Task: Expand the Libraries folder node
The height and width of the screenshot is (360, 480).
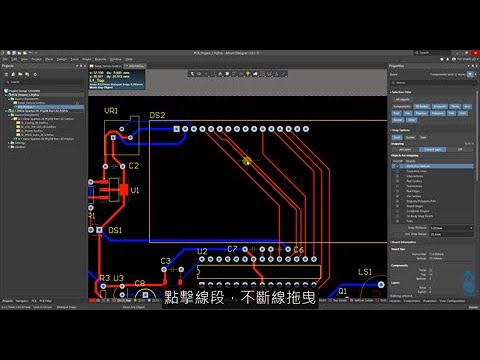Action: pos(9,147)
